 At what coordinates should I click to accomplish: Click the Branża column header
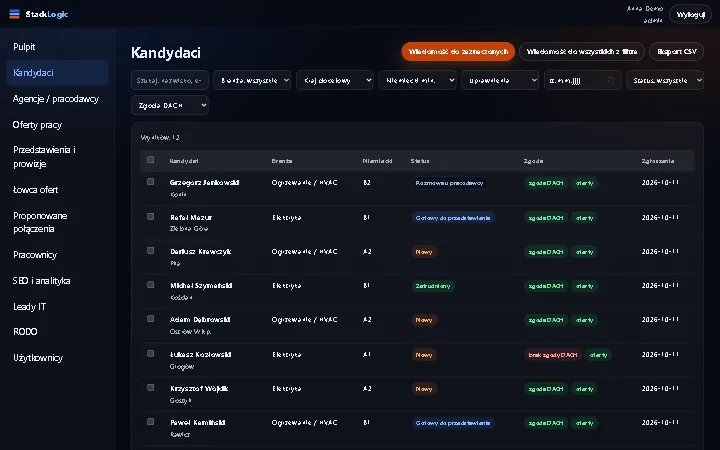(282, 161)
